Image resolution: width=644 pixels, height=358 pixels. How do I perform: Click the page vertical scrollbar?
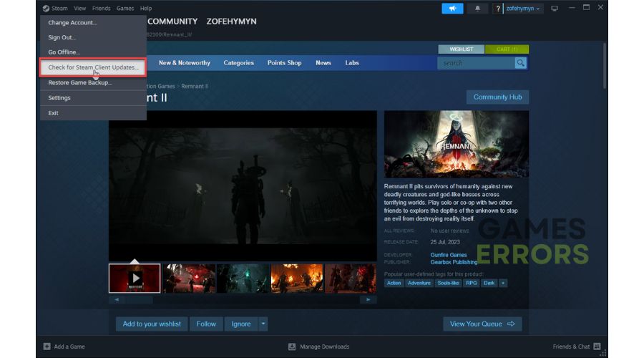pyautogui.click(x=605, y=66)
